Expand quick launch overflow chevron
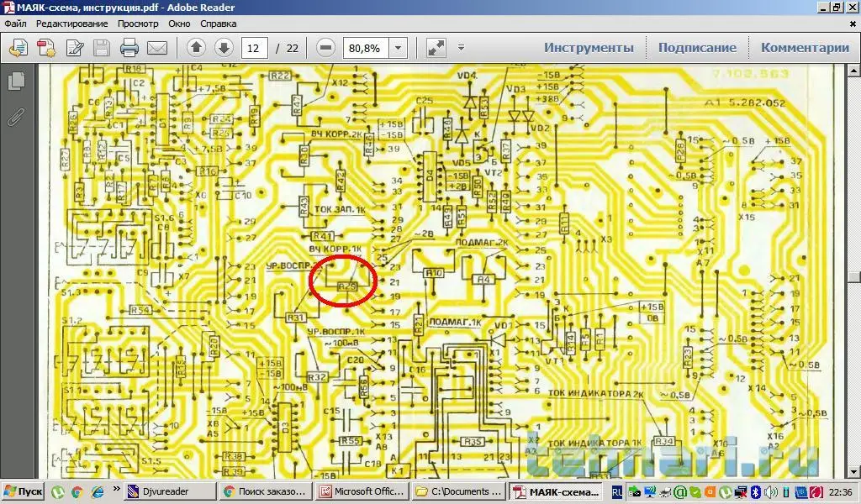 tap(116, 489)
